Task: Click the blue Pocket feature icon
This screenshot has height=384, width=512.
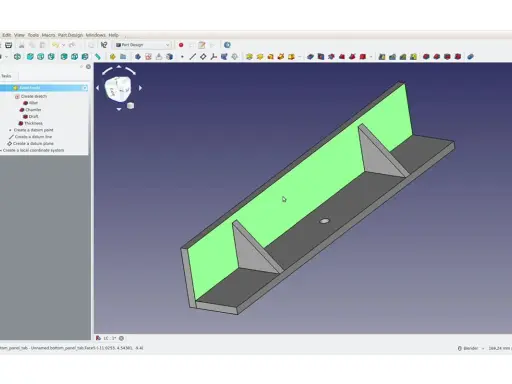Action: coord(310,57)
